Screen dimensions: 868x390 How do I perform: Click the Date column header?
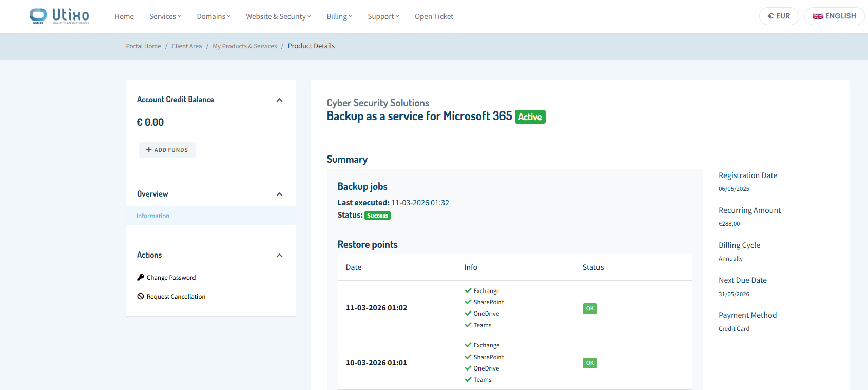pos(354,267)
